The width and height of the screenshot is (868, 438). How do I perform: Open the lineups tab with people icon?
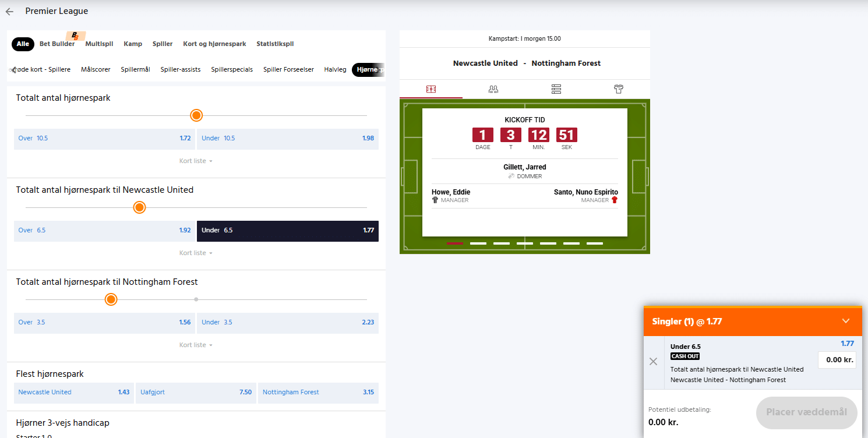(493, 89)
